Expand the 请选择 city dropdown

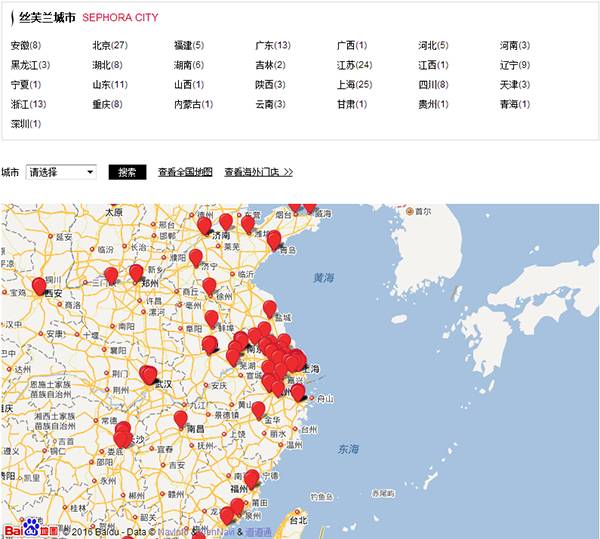[x=61, y=172]
